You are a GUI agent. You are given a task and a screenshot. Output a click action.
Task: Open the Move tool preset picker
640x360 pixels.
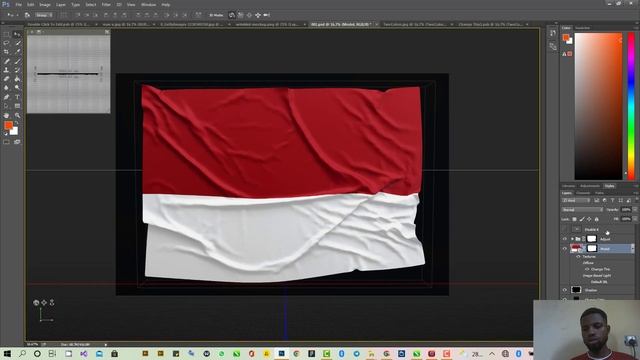pos(13,15)
